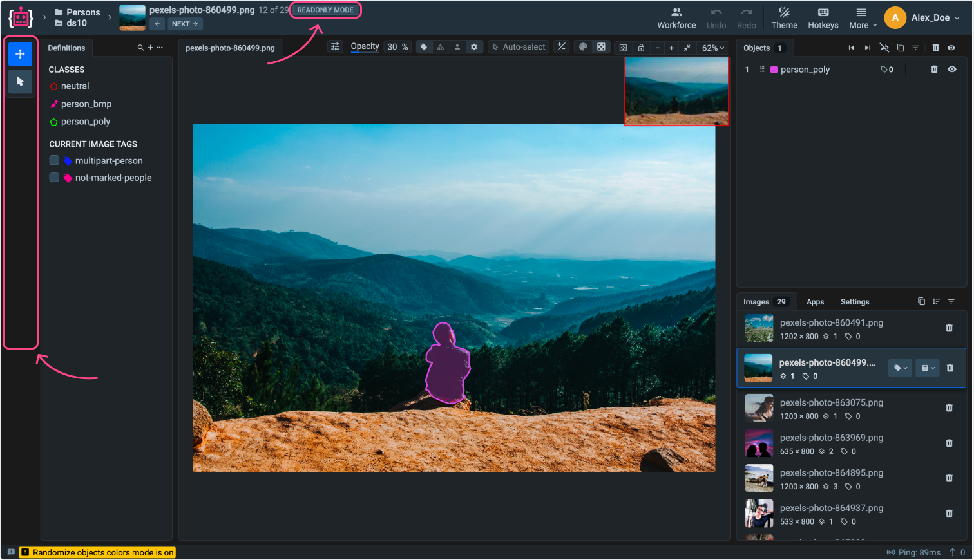The image size is (974, 560).
Task: Select the pan/move scene tool
Action: point(20,54)
